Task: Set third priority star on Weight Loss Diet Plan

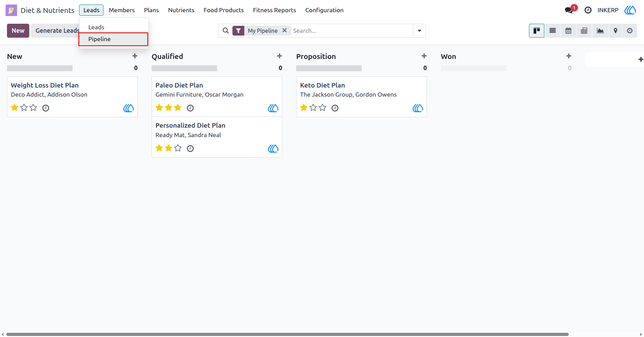Action: pyautogui.click(x=33, y=107)
